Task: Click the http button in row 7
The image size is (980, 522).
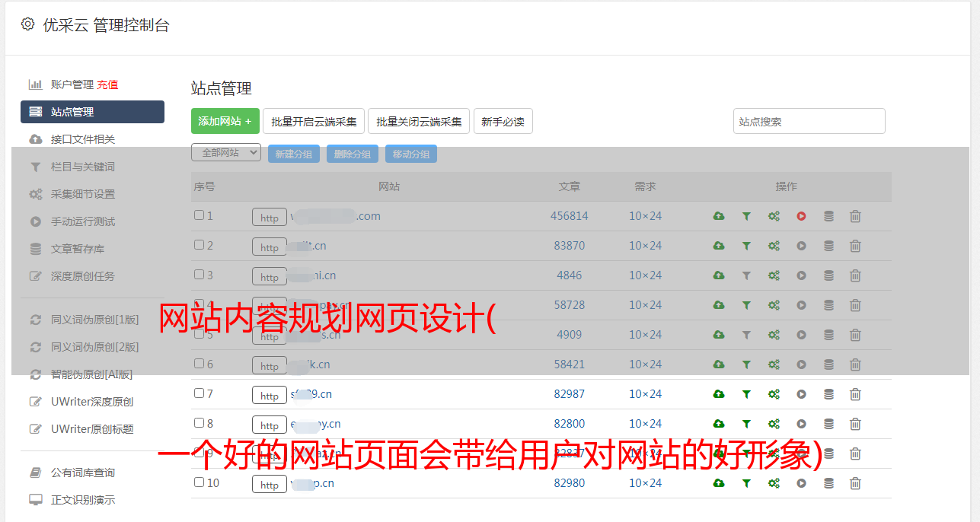Action: click(x=270, y=396)
